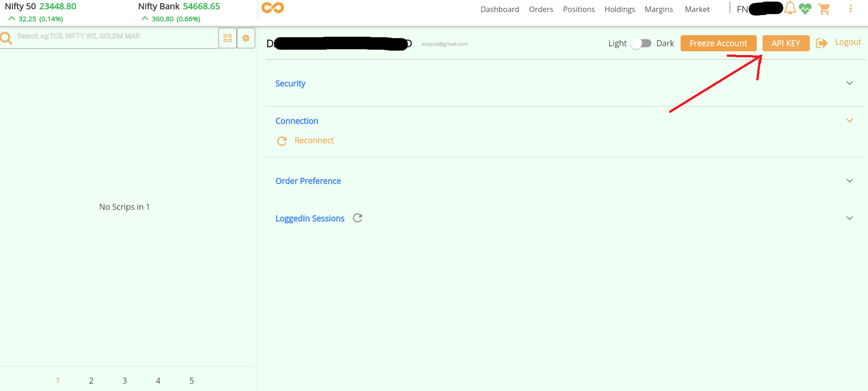Navigate to the Market page
Viewport: 868px width, 391px height.
(697, 9)
